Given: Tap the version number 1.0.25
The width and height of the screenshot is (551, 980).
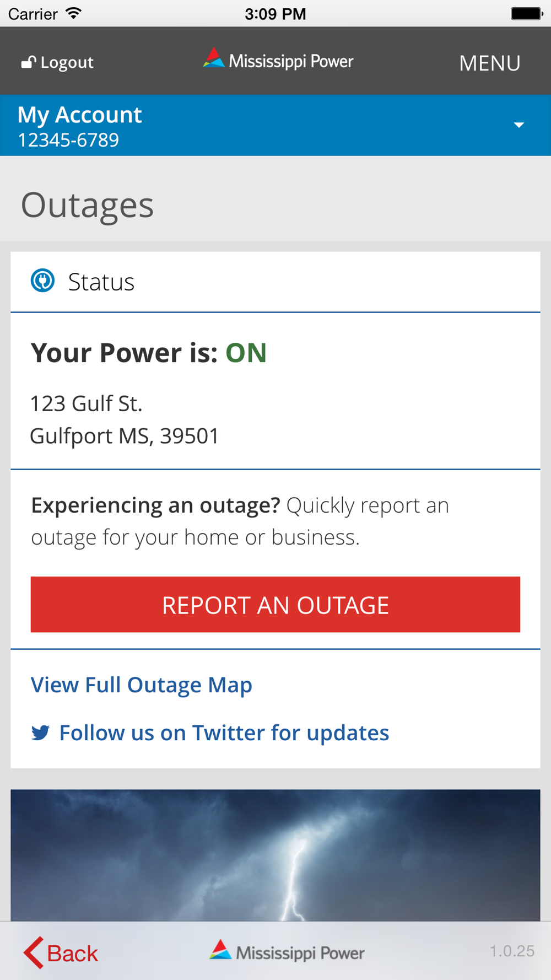Looking at the screenshot, I should point(512,951).
